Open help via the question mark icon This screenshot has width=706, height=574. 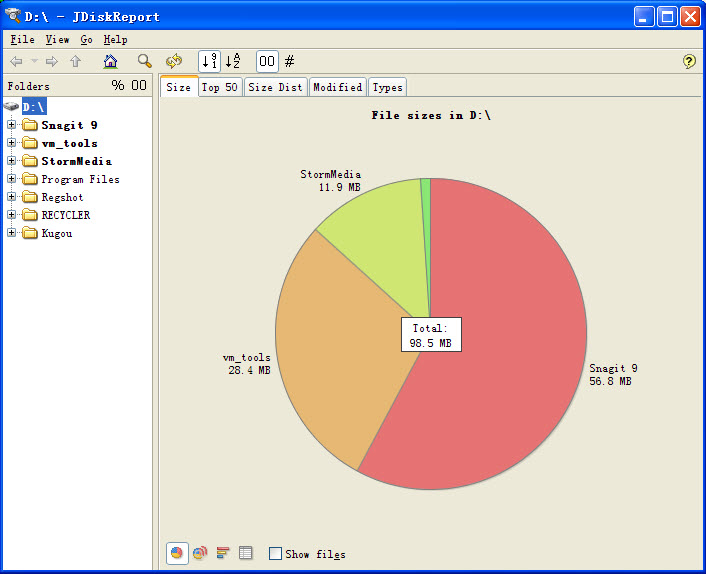689,62
